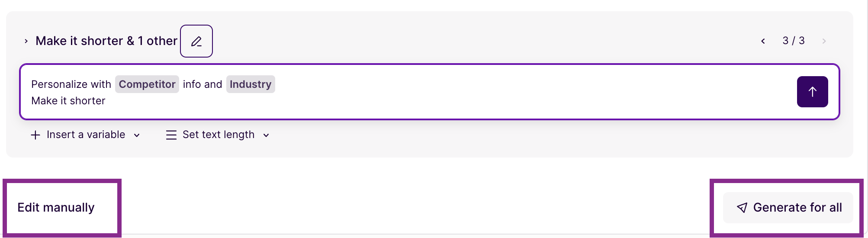The width and height of the screenshot is (868, 238).
Task: Click the 'Personalize with' text in the prompt box
Action: (x=71, y=84)
